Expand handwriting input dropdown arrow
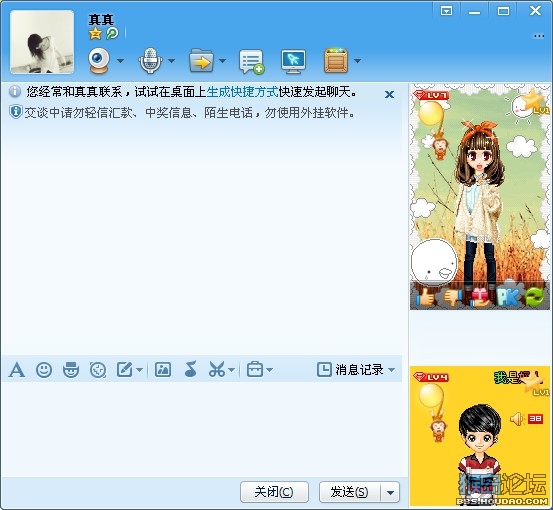The height and width of the screenshot is (510, 553). coord(139,370)
